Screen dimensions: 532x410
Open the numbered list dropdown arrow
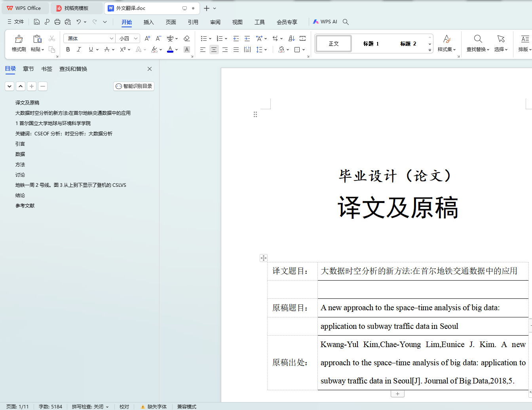[x=226, y=39]
